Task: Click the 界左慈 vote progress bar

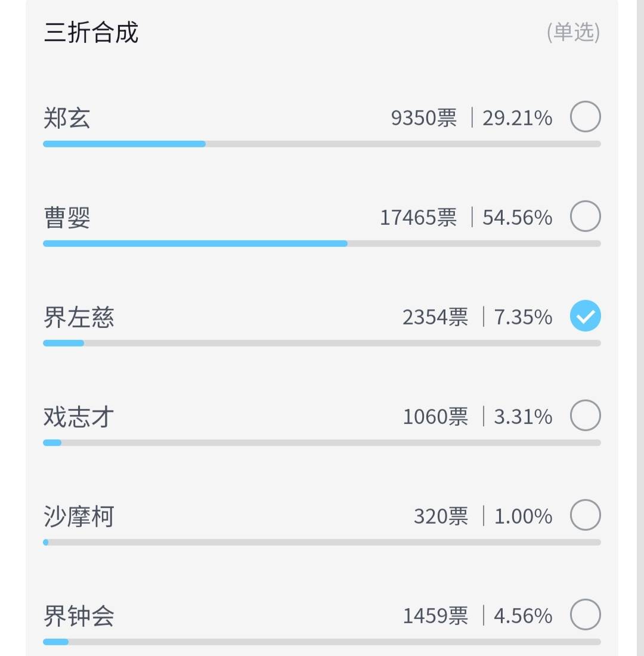Action: pyautogui.click(x=321, y=343)
